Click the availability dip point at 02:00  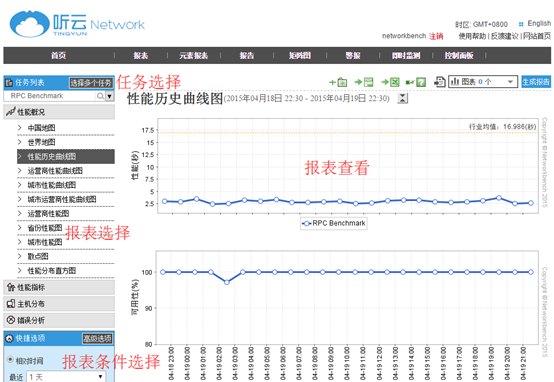pos(227,282)
